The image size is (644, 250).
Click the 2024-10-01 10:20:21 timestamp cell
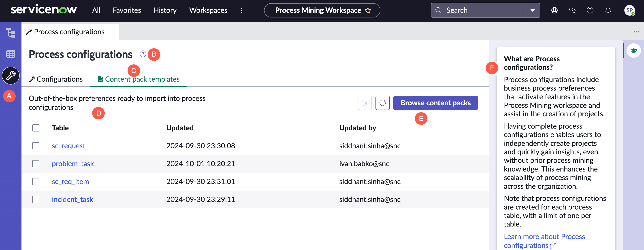pos(200,164)
